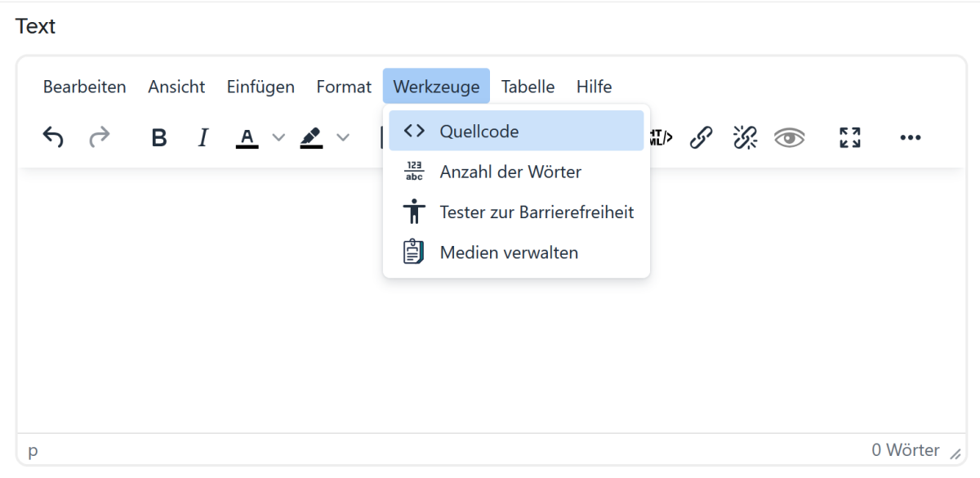The height and width of the screenshot is (478, 980).
Task: Toggle bold formatting
Action: click(x=159, y=137)
